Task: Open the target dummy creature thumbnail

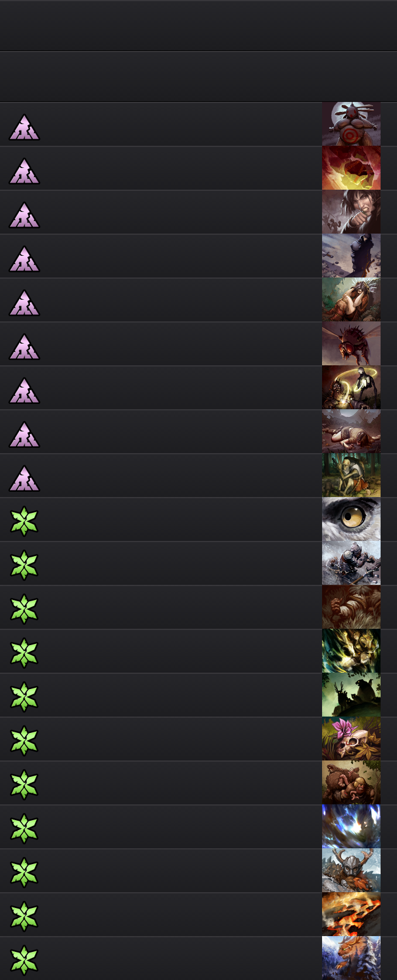Action: point(351,124)
